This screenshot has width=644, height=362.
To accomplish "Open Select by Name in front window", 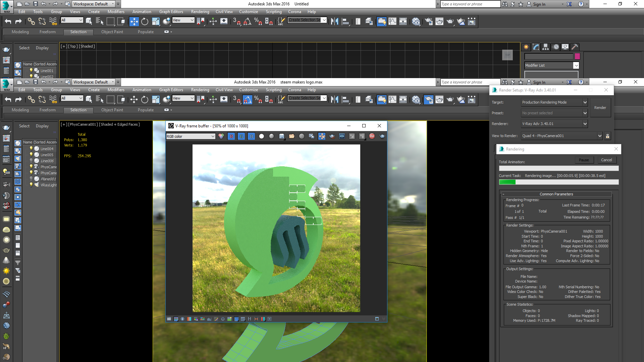I will coord(100,100).
